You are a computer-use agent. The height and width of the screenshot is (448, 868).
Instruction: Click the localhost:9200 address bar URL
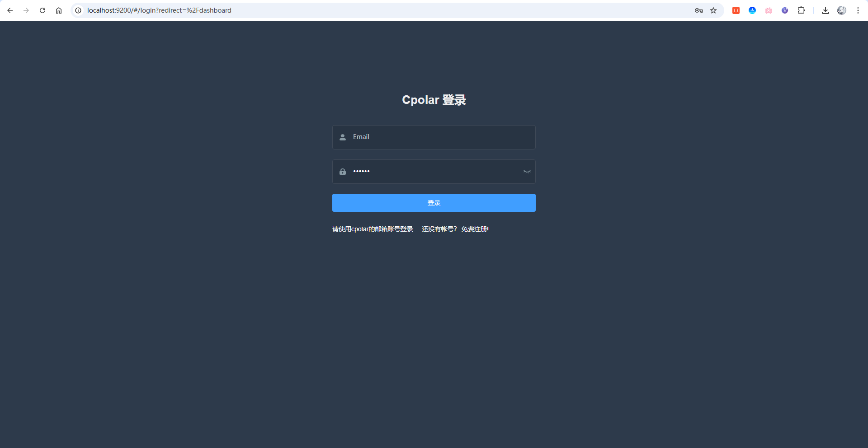pos(159,10)
